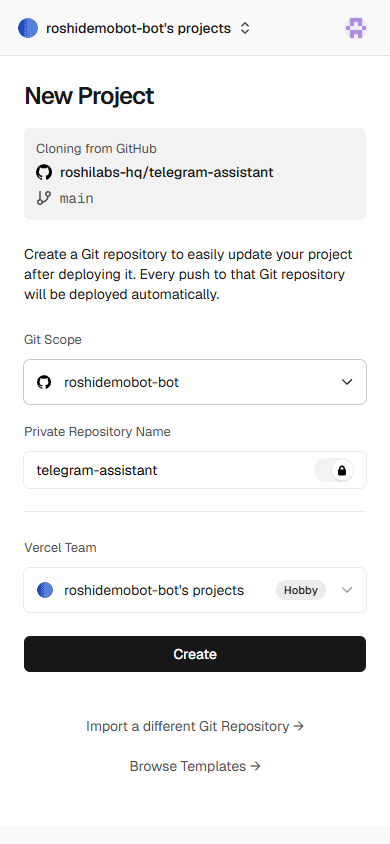Click the Git Scope chevron arrow

(x=347, y=382)
